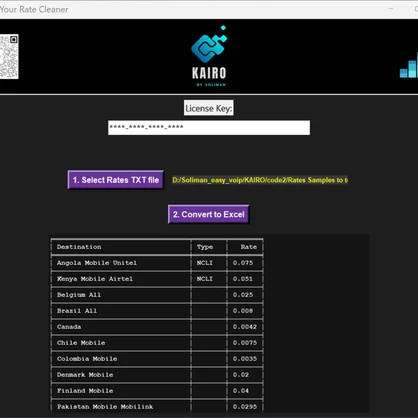Click the yellow selected file path text
Screen dimensions: 418x418
coord(260,180)
